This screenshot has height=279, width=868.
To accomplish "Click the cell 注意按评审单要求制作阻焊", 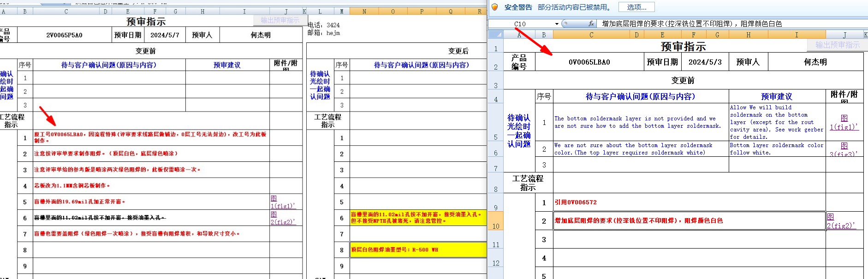I will point(151,154).
